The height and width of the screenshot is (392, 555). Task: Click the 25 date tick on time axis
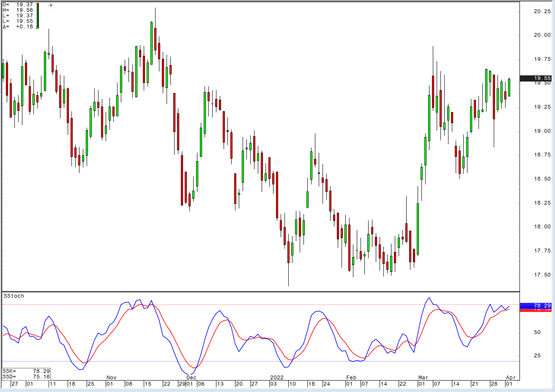click(91, 384)
